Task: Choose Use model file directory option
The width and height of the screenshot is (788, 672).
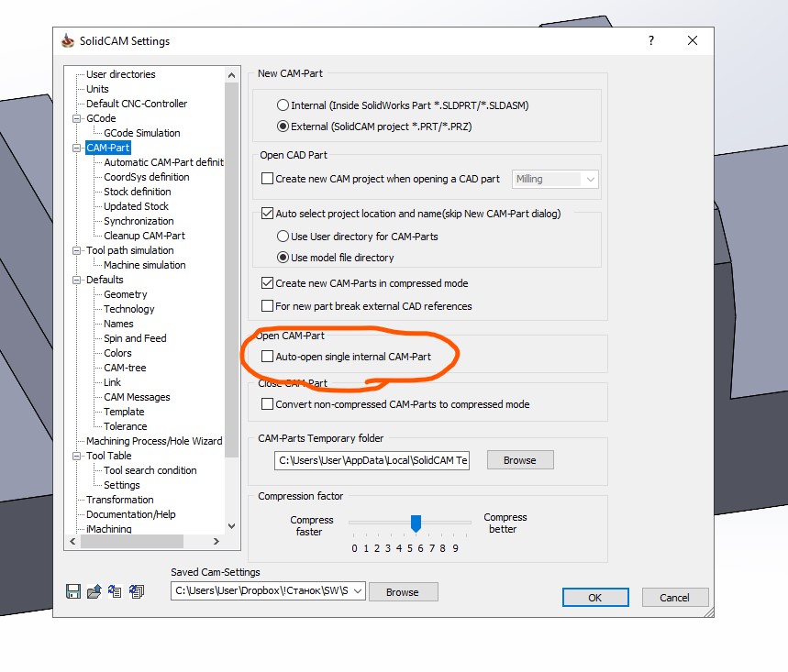Action: click(283, 257)
